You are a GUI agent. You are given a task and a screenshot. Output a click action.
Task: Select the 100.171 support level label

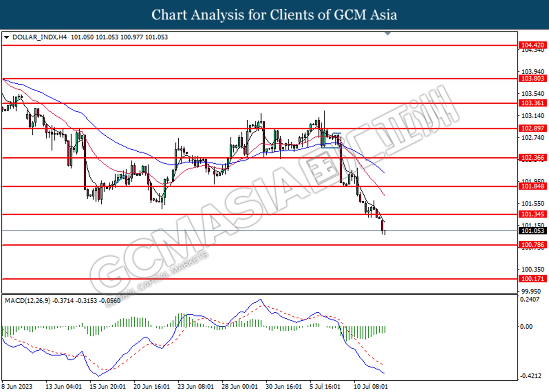pos(533,279)
